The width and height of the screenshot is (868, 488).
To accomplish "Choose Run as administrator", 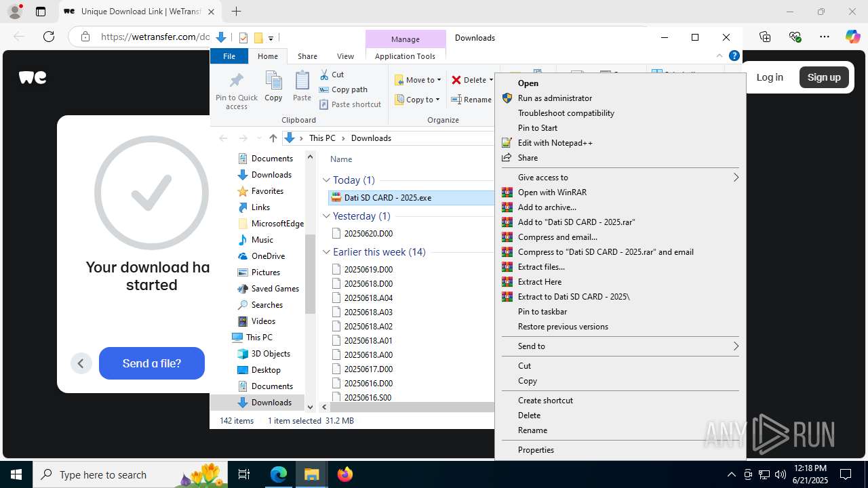I will (x=620, y=98).
